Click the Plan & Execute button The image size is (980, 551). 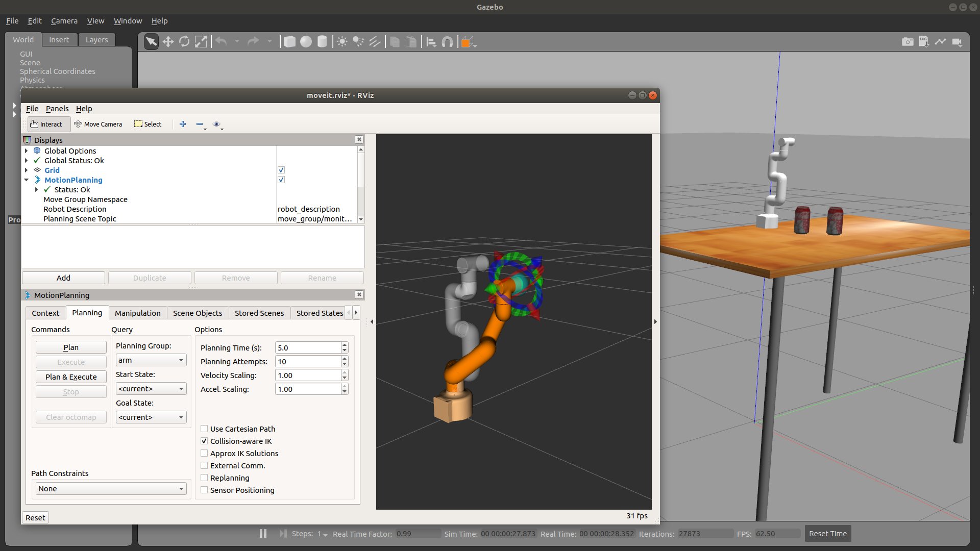tap(70, 376)
